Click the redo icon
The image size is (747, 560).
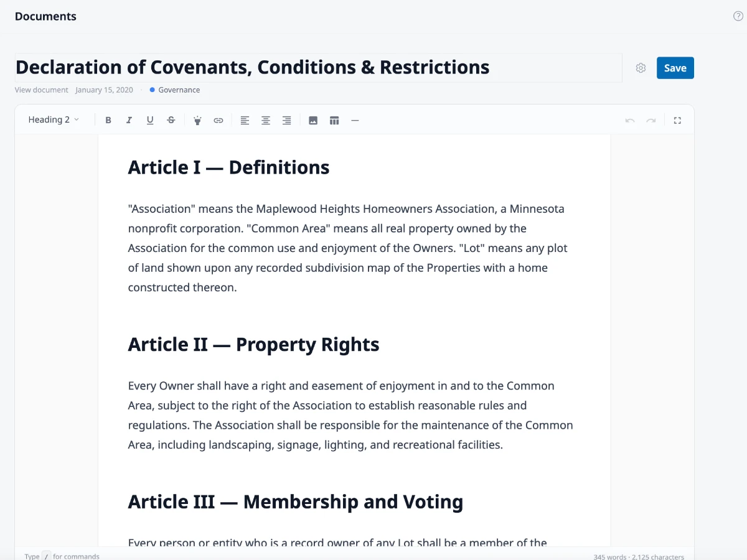(652, 120)
